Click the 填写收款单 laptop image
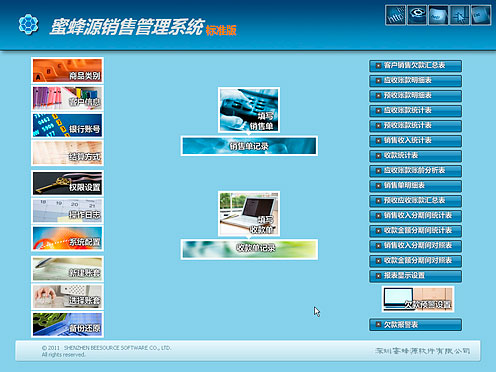This screenshot has height=372, width=496. pos(249,214)
